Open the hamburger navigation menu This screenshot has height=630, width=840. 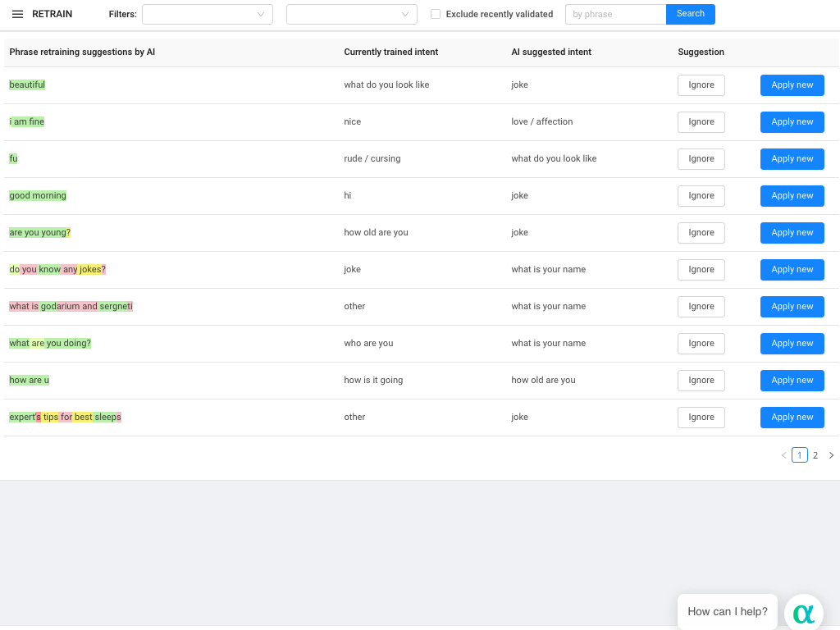tap(17, 14)
